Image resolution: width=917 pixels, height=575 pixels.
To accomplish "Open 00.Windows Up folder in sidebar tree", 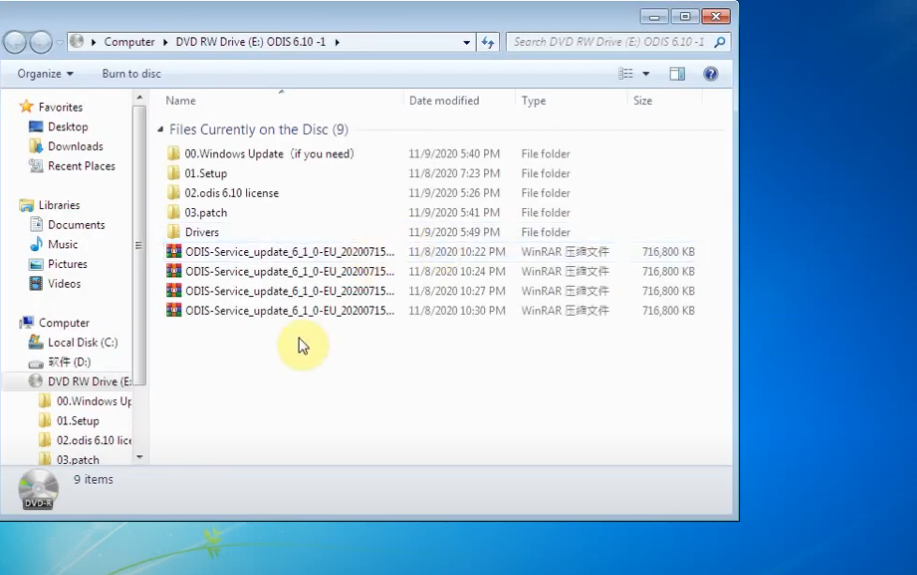I will [94, 401].
